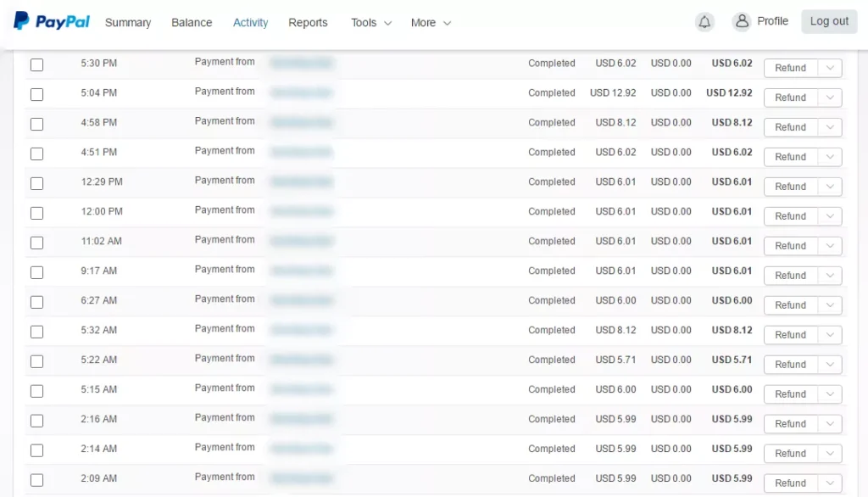Select the 12:29 PM transaction checkbox
The image size is (868, 497).
(37, 183)
